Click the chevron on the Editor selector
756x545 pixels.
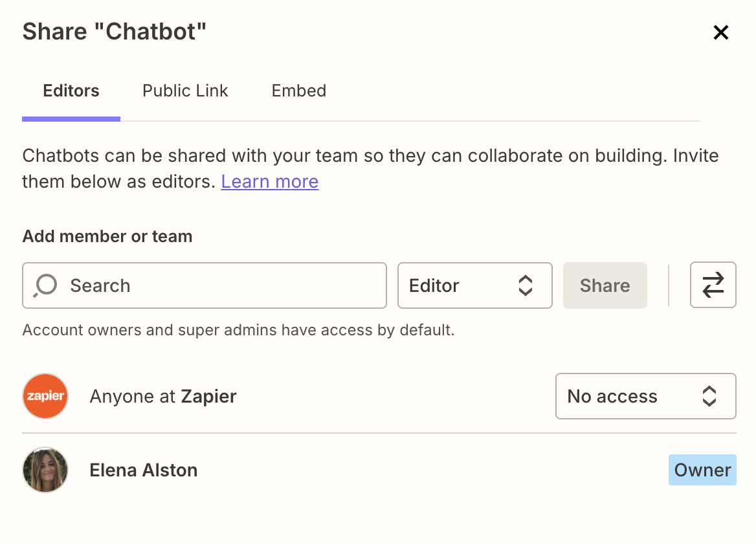point(526,285)
